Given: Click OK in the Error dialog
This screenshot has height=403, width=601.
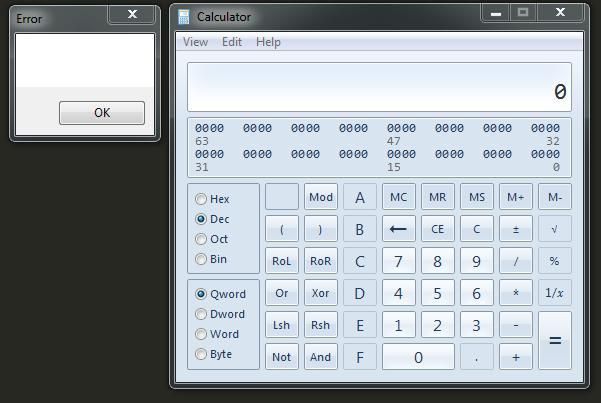Looking at the screenshot, I should [x=102, y=113].
